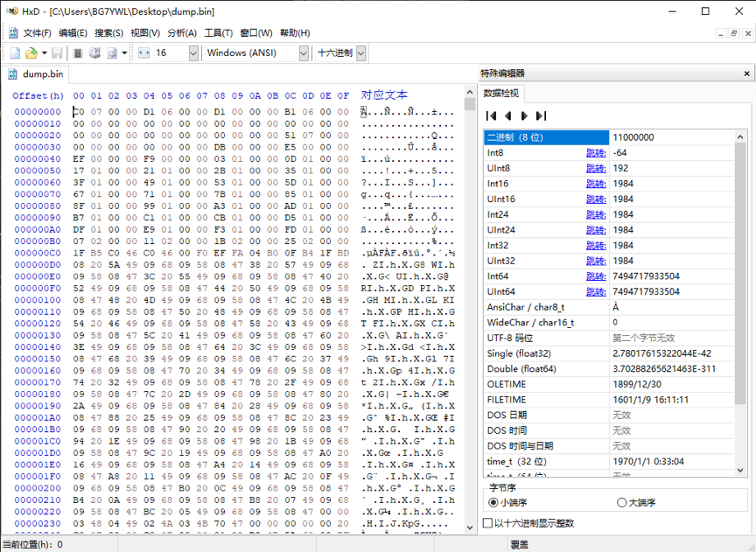Open the 分析(A) menu
Image resolution: width=756 pixels, height=552 pixels.
pyautogui.click(x=182, y=32)
